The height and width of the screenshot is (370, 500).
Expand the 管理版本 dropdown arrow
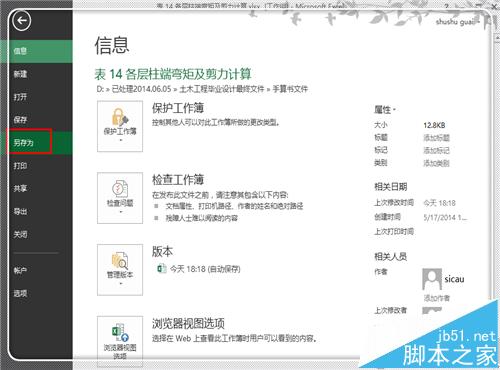(x=121, y=284)
